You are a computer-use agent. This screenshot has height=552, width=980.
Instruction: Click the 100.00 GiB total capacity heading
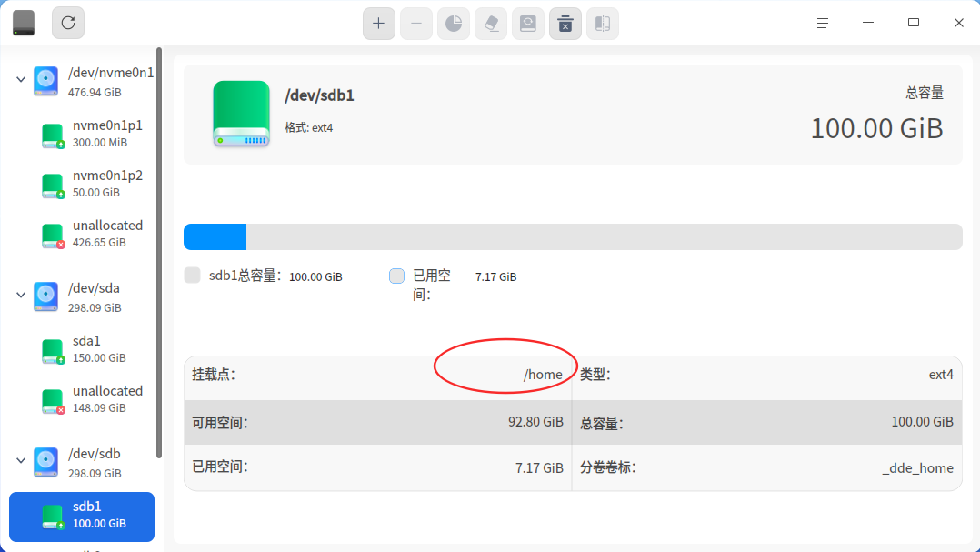click(877, 129)
